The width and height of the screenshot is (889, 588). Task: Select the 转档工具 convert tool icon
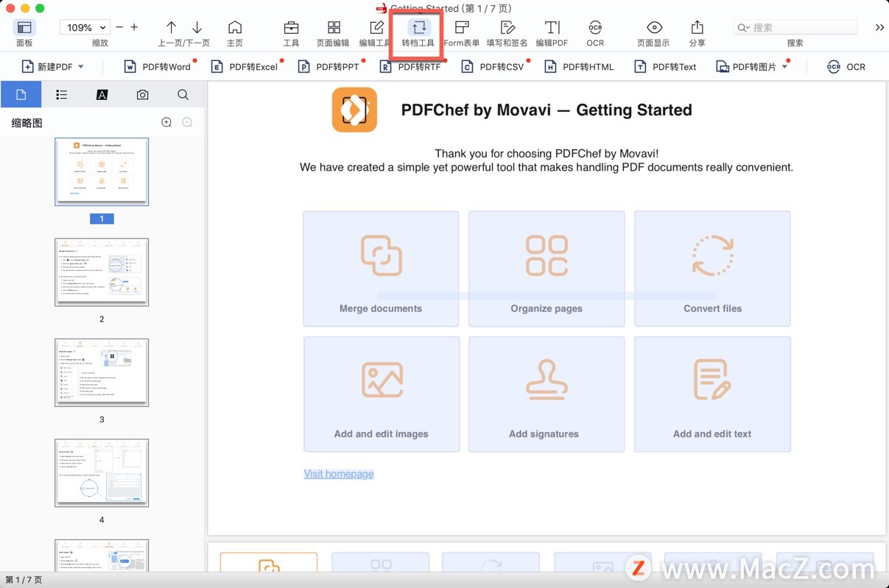[419, 27]
